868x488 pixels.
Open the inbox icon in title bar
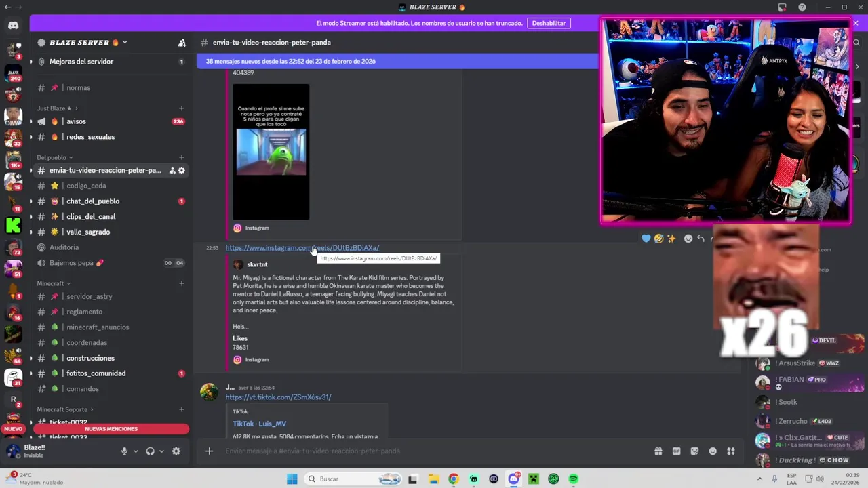pos(782,7)
